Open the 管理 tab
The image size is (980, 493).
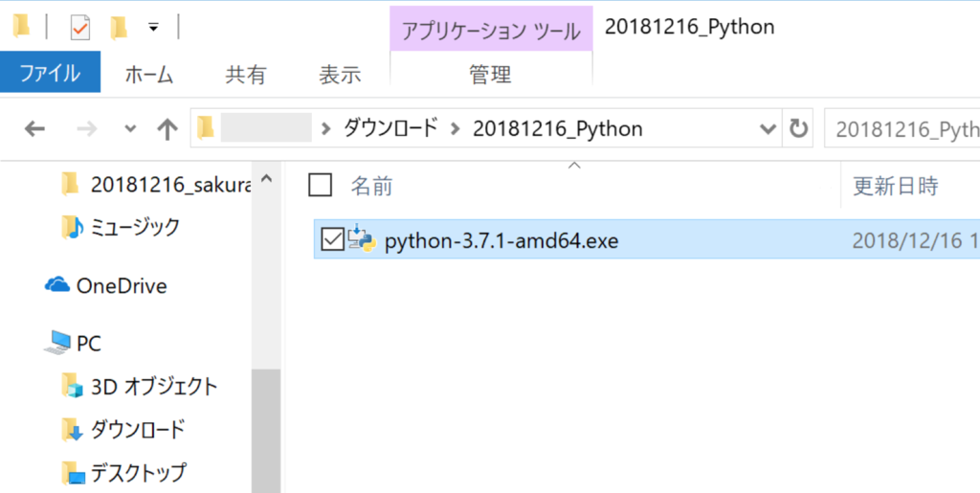pos(491,75)
